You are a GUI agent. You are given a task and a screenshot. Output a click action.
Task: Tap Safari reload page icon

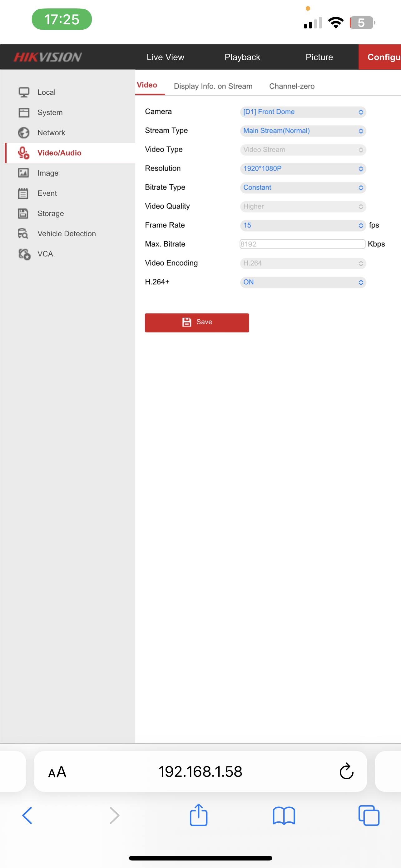346,771
